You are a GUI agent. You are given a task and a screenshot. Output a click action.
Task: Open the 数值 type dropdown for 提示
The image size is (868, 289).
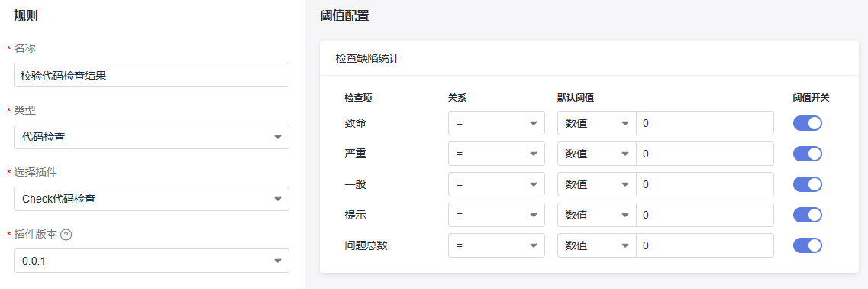click(597, 215)
